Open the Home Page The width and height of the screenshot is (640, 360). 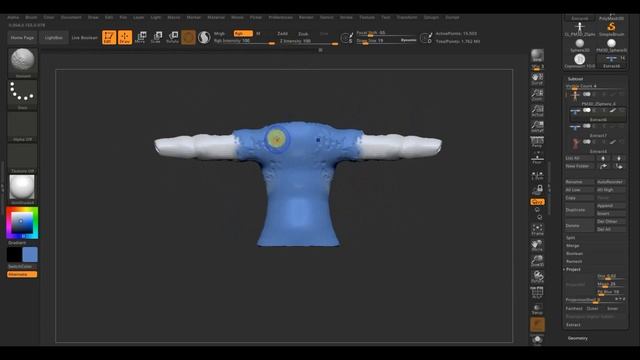coord(22,38)
